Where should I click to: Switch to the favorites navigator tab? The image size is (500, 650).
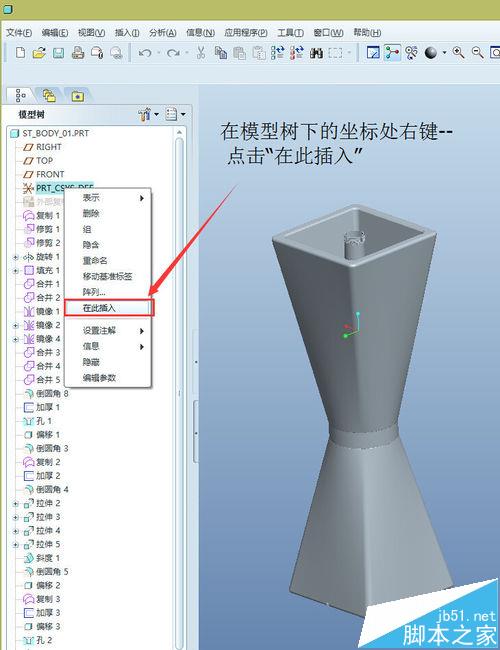[x=78, y=96]
